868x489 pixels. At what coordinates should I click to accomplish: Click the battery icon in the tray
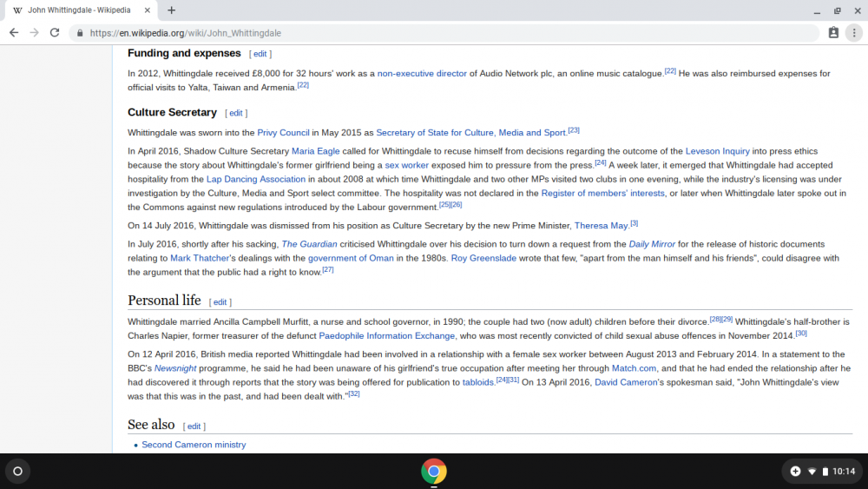(x=825, y=472)
